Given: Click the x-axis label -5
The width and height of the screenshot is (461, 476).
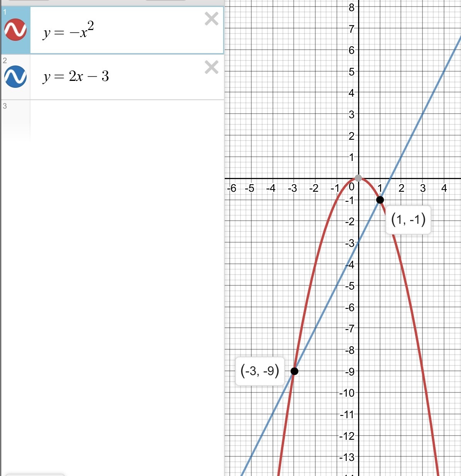Looking at the screenshot, I should pos(250,188).
